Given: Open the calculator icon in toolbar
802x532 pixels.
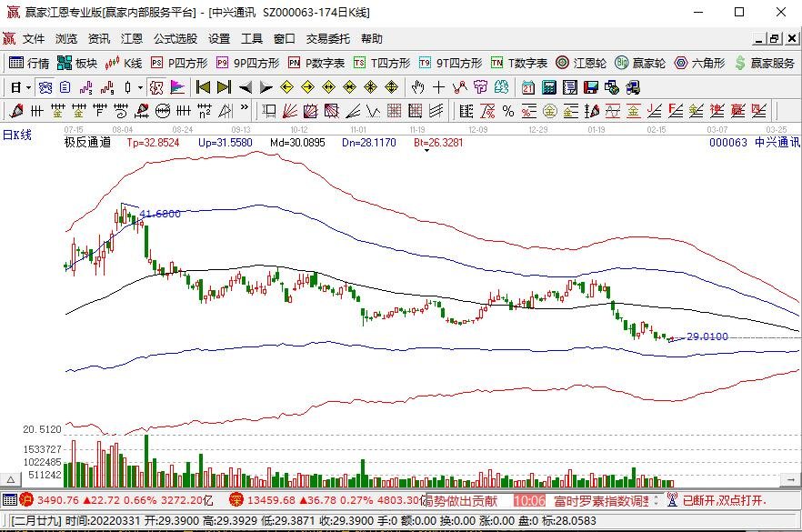Looking at the screenshot, I should point(549,87).
